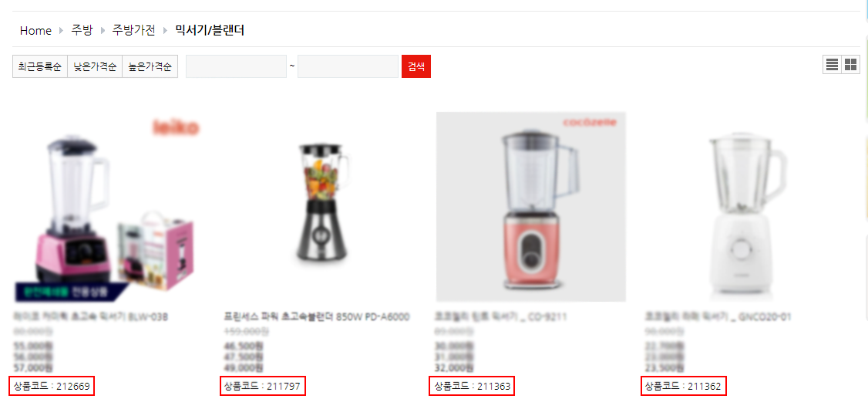This screenshot has height=399, width=868.
Task: Click the leiko brand logo
Action: [x=175, y=129]
